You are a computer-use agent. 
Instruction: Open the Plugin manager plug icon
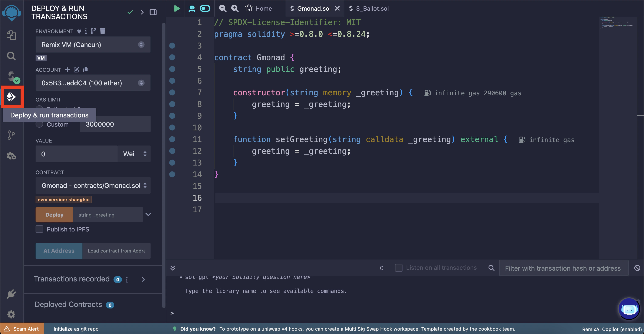[x=11, y=294]
